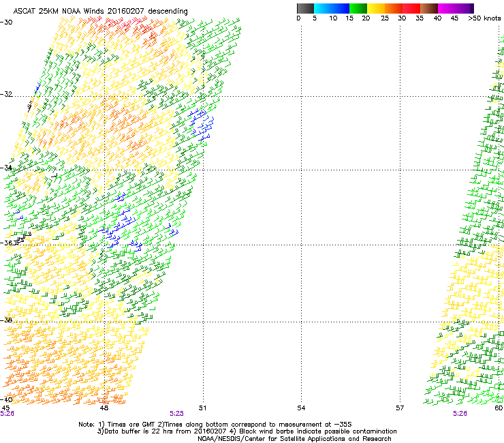504x443 pixels.
Task: Click the purple time label beneath longitude 45
Action: (7, 414)
